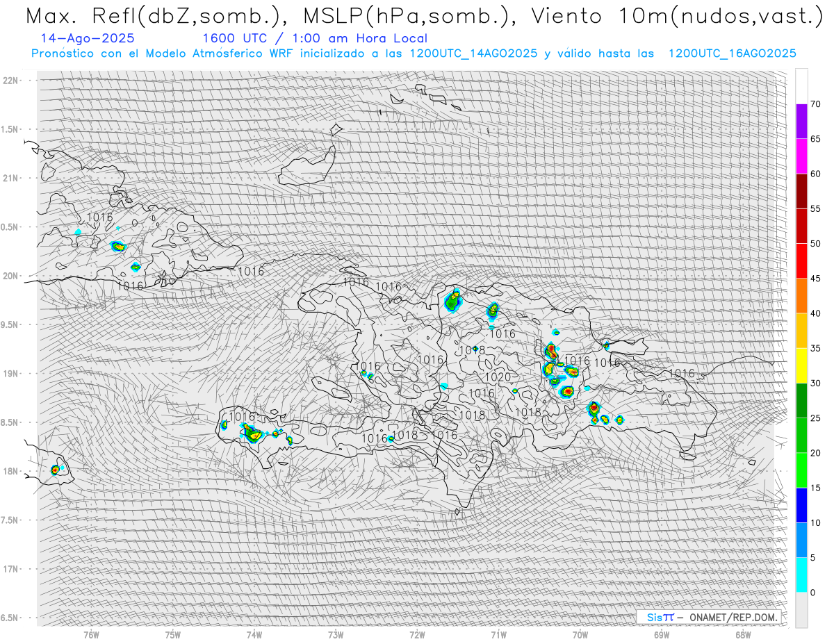834x644 pixels.
Task: Click the light blue 5-10 dBZ band
Action: click(801, 540)
